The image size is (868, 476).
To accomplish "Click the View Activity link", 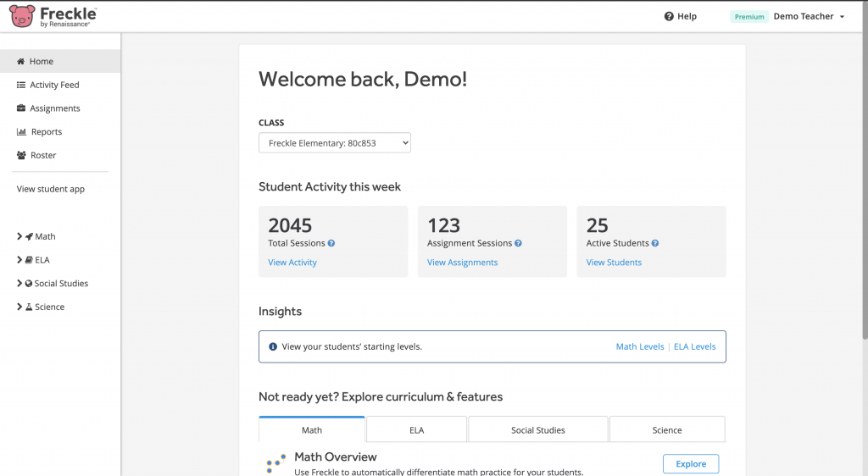I will click(292, 263).
